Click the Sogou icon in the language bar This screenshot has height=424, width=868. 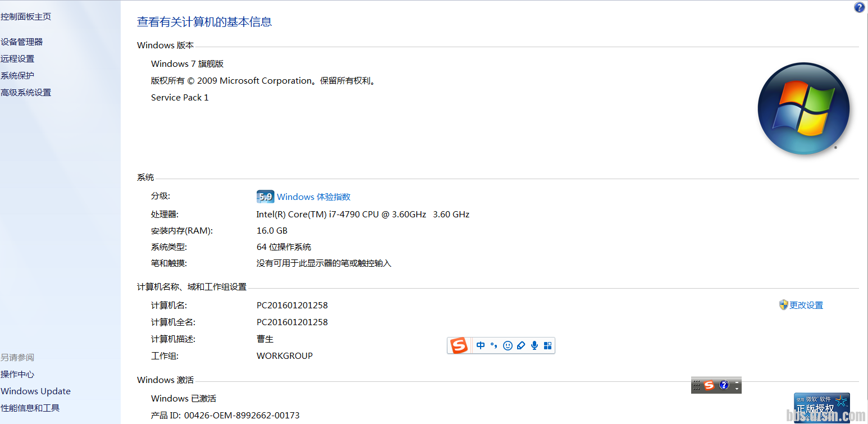[710, 385]
